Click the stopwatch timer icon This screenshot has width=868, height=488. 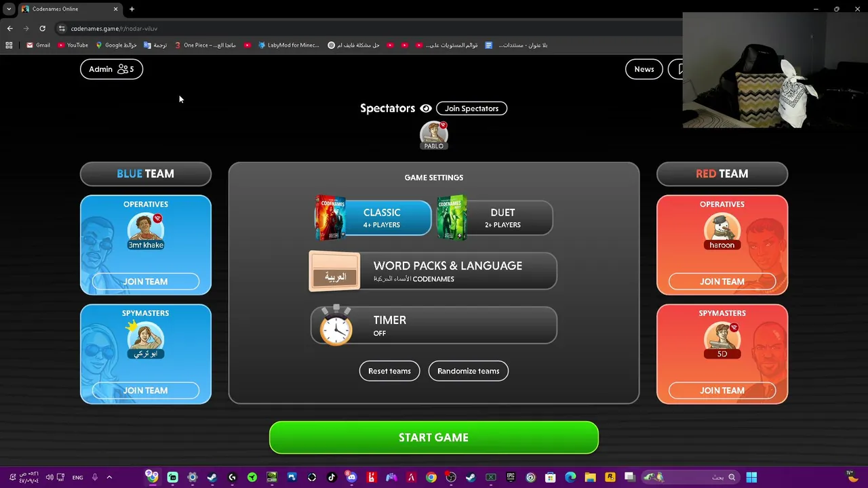(336, 325)
